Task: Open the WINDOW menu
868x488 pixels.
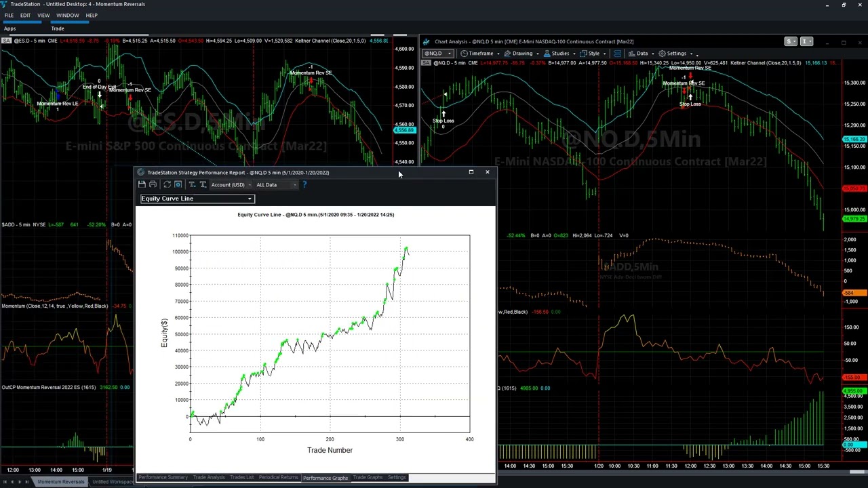Action: pos(67,15)
